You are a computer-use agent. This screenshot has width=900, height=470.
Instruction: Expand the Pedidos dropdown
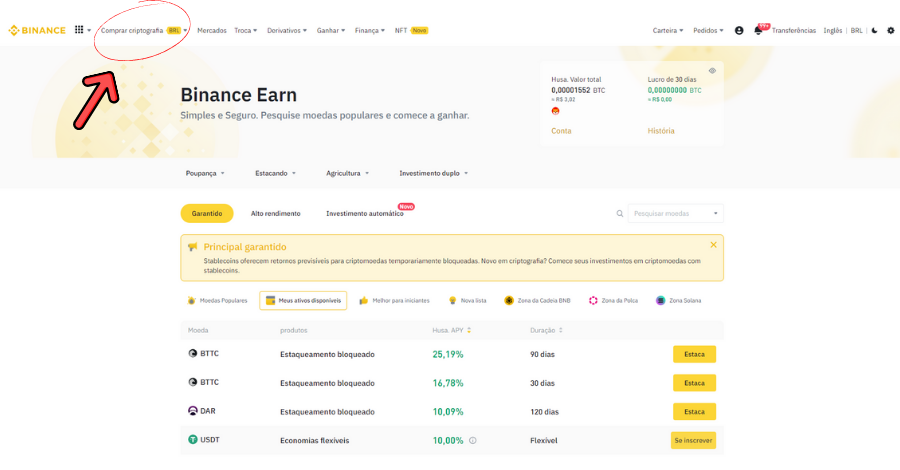point(708,30)
